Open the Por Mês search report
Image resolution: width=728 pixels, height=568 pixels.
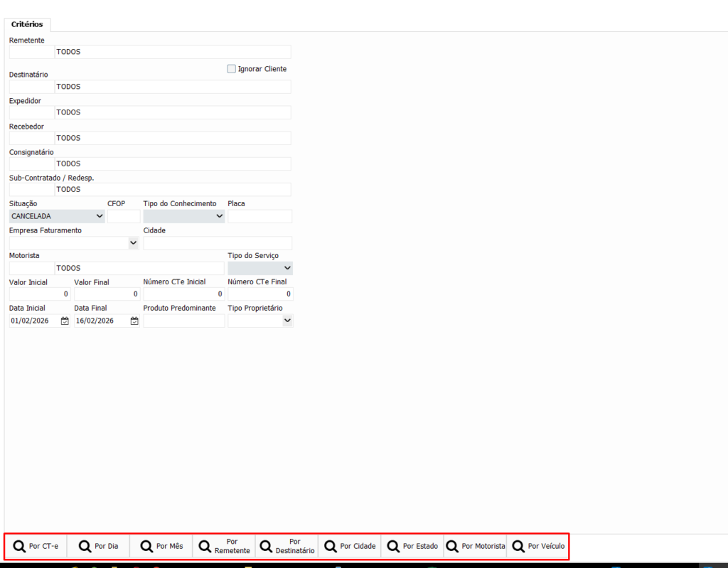coord(161,547)
